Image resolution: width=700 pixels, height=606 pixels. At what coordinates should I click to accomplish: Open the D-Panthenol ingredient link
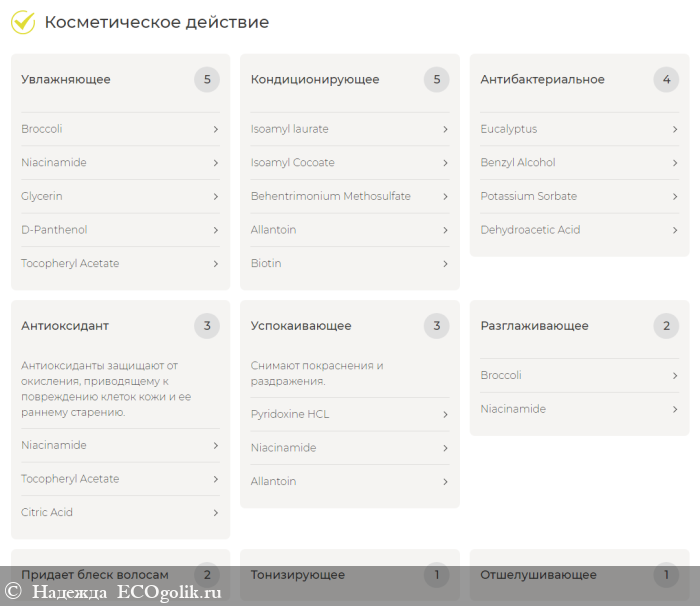[x=54, y=230]
